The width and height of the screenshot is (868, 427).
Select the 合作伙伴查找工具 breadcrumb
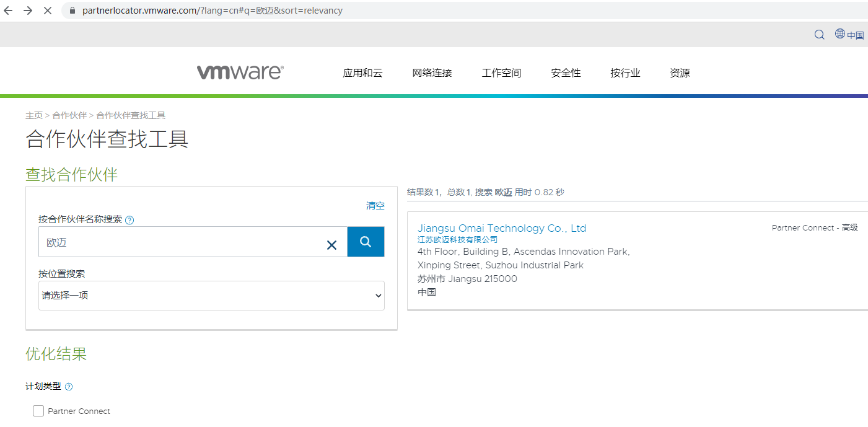[131, 115]
